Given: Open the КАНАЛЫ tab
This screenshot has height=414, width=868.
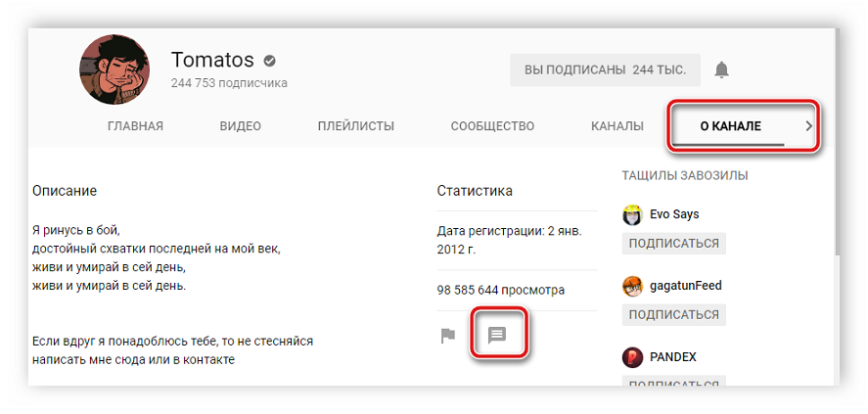Looking at the screenshot, I should click(x=617, y=126).
